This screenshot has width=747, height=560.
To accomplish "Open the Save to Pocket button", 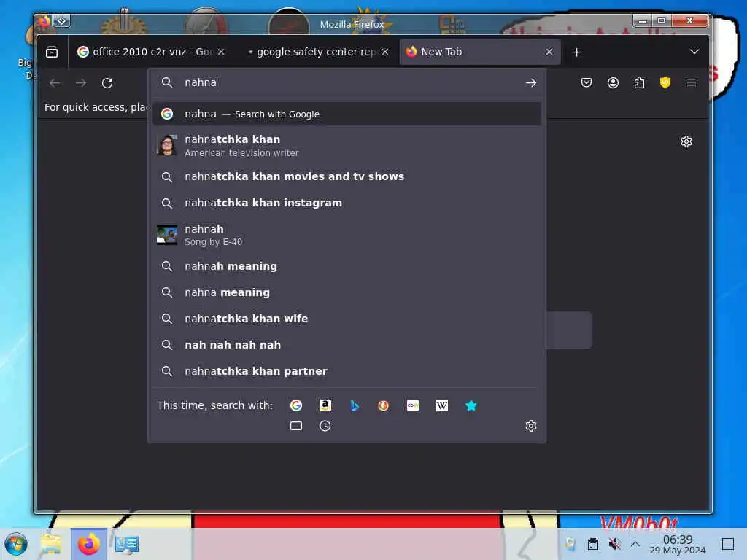I will pos(587,83).
